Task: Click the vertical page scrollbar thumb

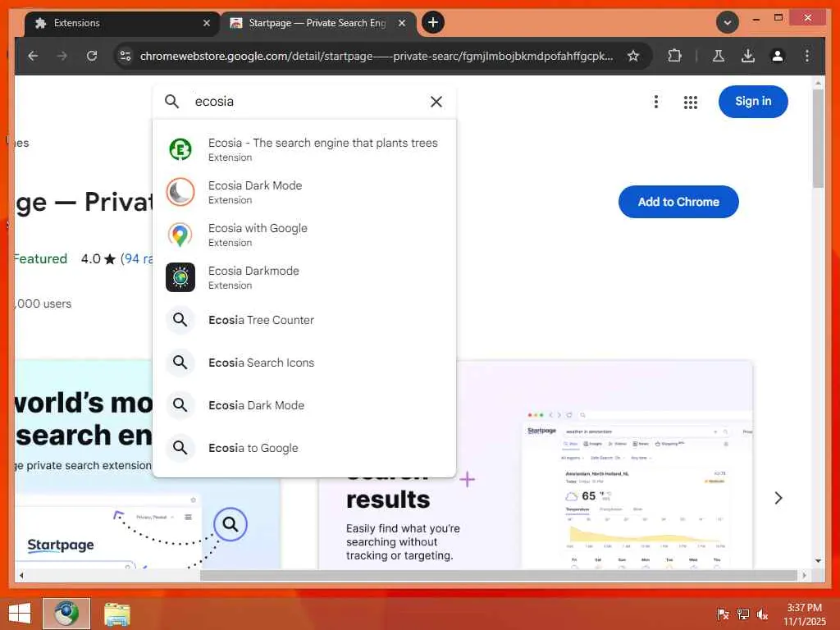Action: 818,138
